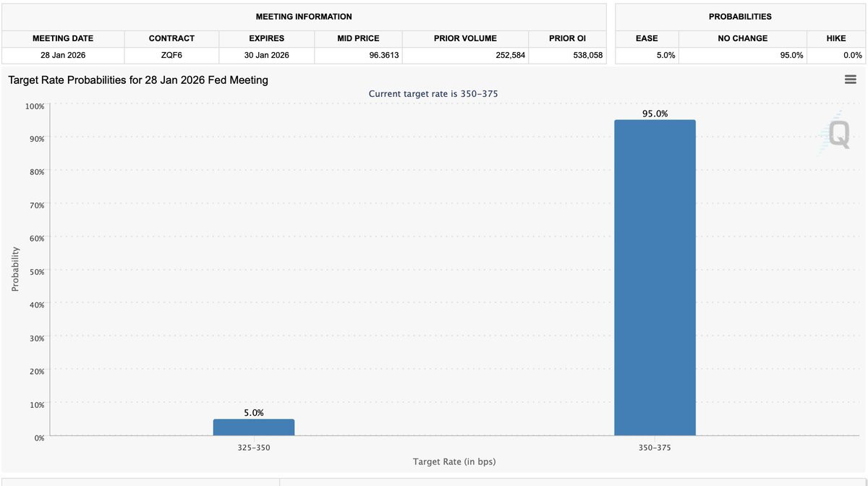The height and width of the screenshot is (486, 868).
Task: Click the No Change probability value 95.0%
Action: (x=791, y=55)
